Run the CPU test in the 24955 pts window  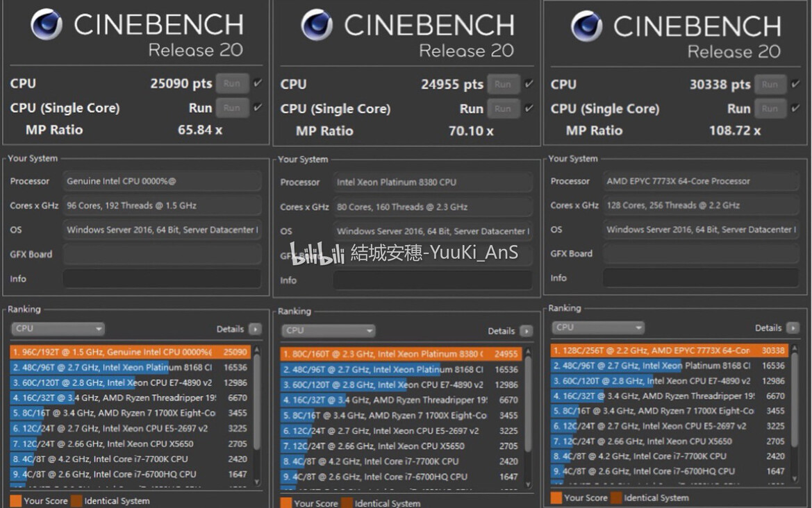point(503,85)
